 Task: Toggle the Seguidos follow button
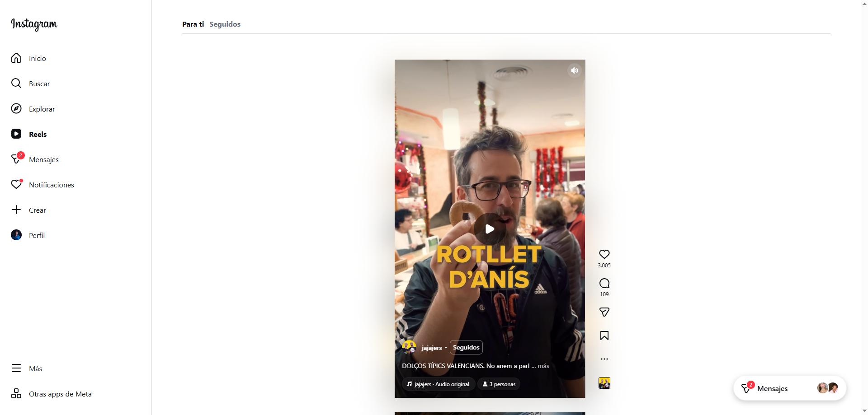click(466, 347)
